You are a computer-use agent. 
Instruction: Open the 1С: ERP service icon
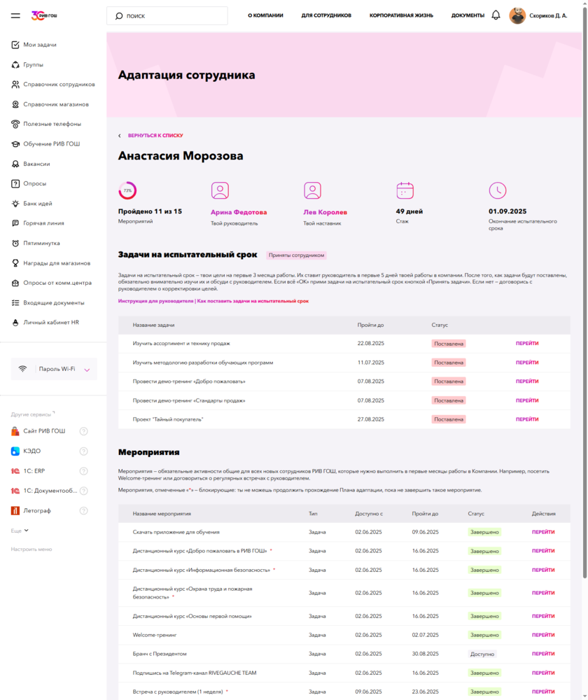pos(15,471)
